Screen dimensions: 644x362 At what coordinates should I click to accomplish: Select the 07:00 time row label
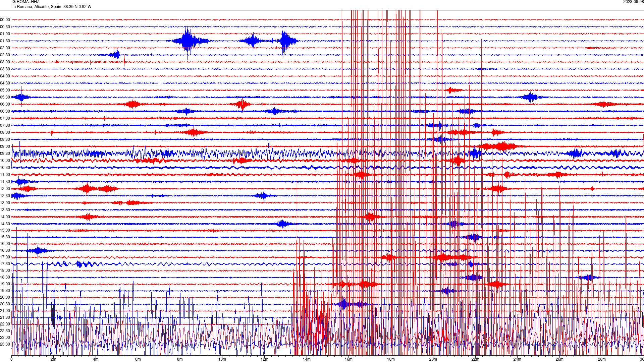(5, 118)
